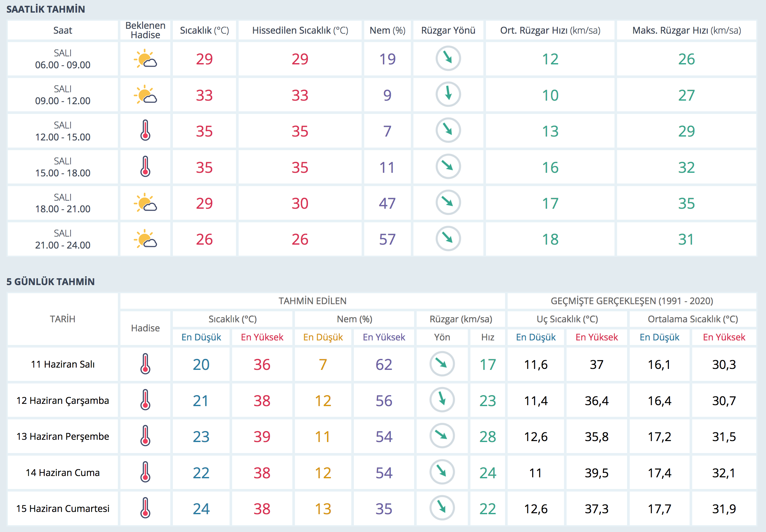Click the GEÇMİŞTE GERÇEKLEŞEN (1991 - 2020) header
The image size is (766, 532).
632,301
